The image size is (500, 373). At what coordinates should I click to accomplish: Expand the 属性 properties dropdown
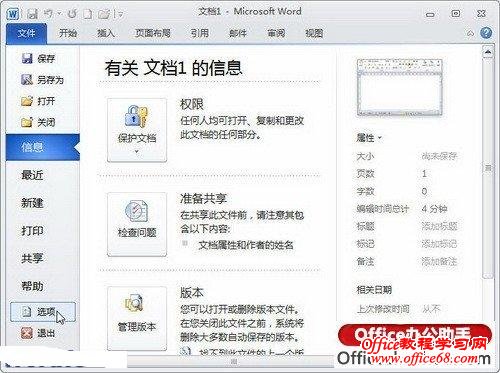369,138
